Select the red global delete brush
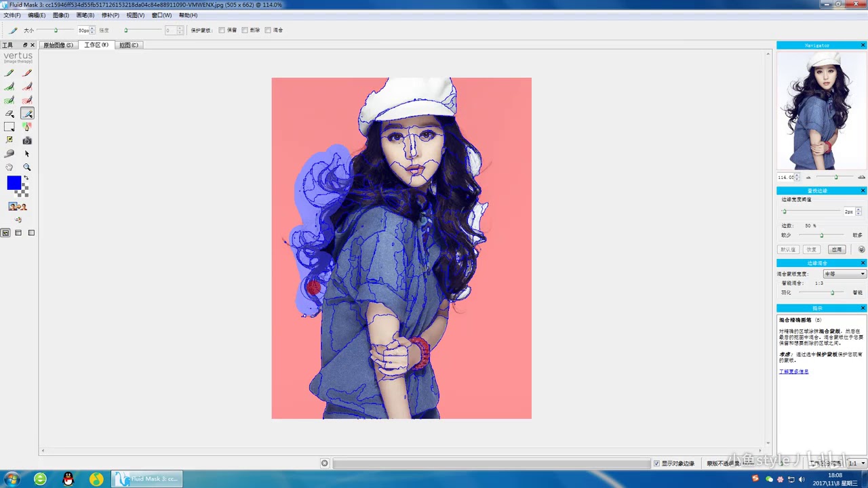Image resolution: width=868 pixels, height=488 pixels. [x=27, y=100]
